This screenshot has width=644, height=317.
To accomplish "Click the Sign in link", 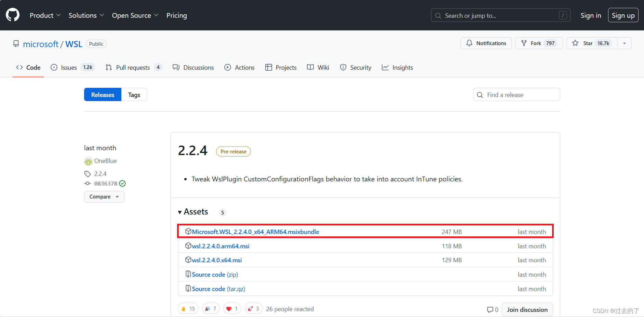I will coord(591,15).
